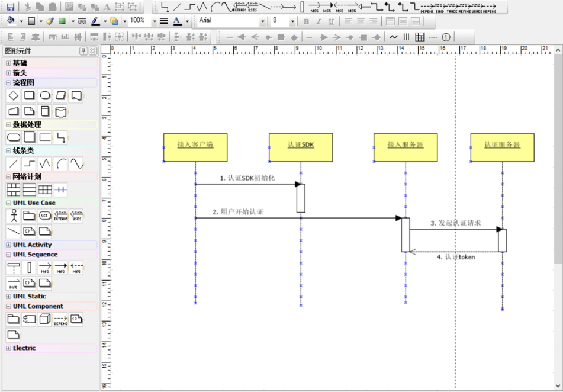Toggle bold text formatting

tap(306, 21)
